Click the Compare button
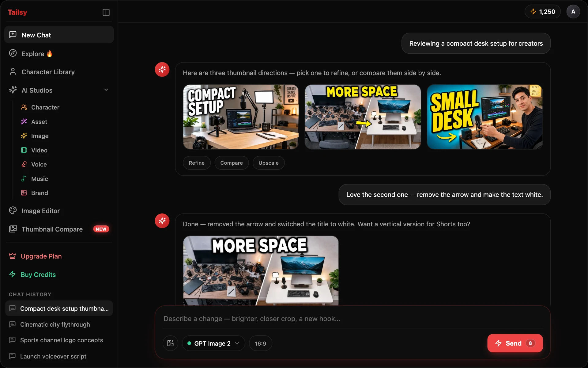This screenshot has height=368, width=588. coord(232,163)
